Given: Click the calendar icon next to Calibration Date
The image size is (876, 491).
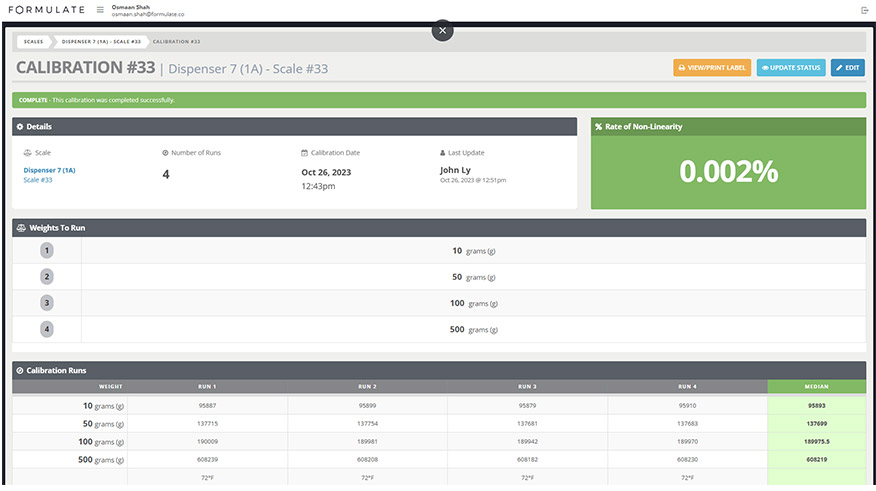Looking at the screenshot, I should (x=304, y=153).
